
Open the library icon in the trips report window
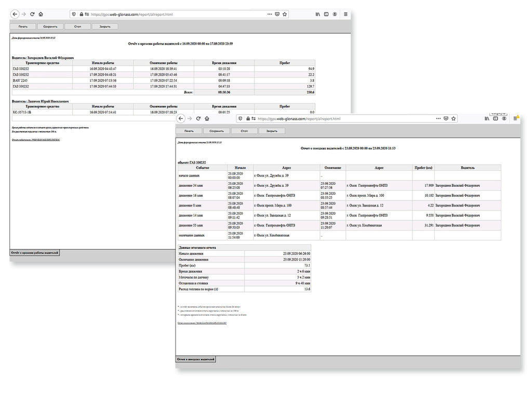coord(486,119)
